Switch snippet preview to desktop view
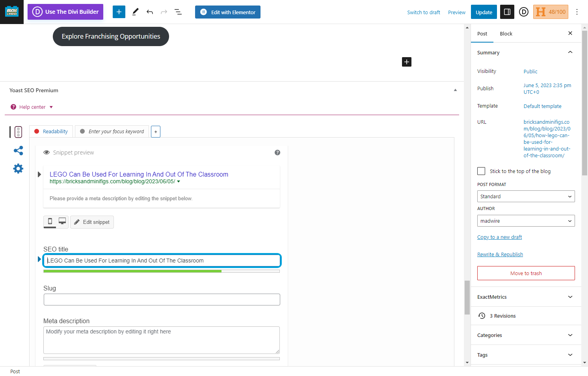 [62, 222]
